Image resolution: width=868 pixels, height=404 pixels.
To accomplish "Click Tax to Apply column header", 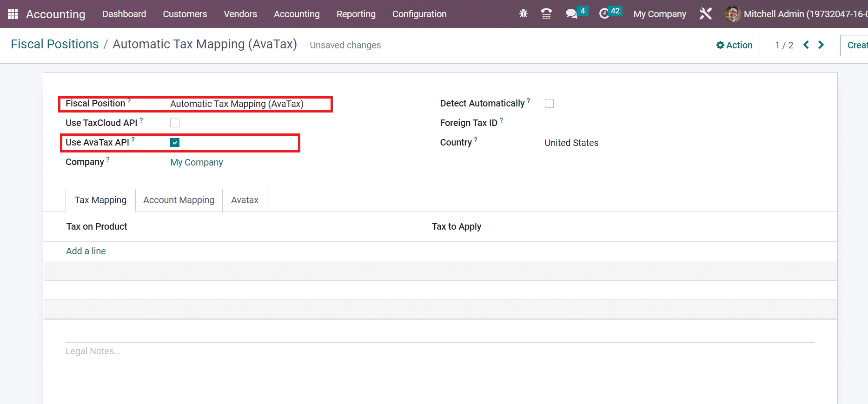I will [457, 226].
